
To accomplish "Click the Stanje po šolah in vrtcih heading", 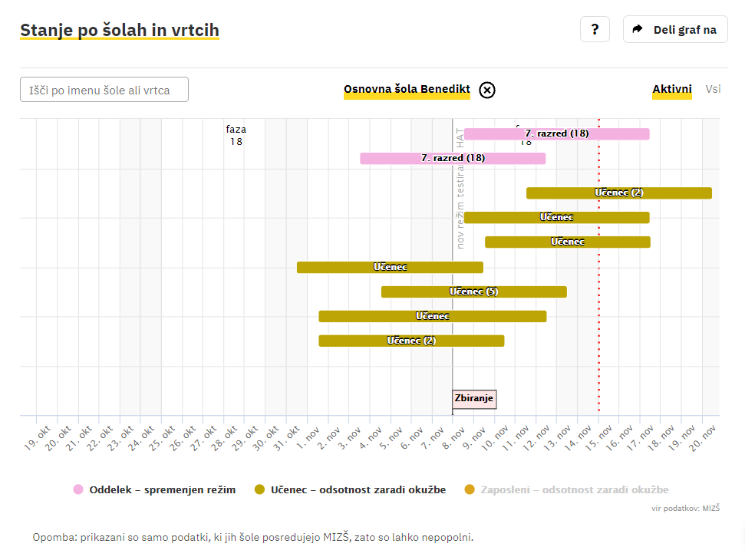I will click(x=120, y=31).
